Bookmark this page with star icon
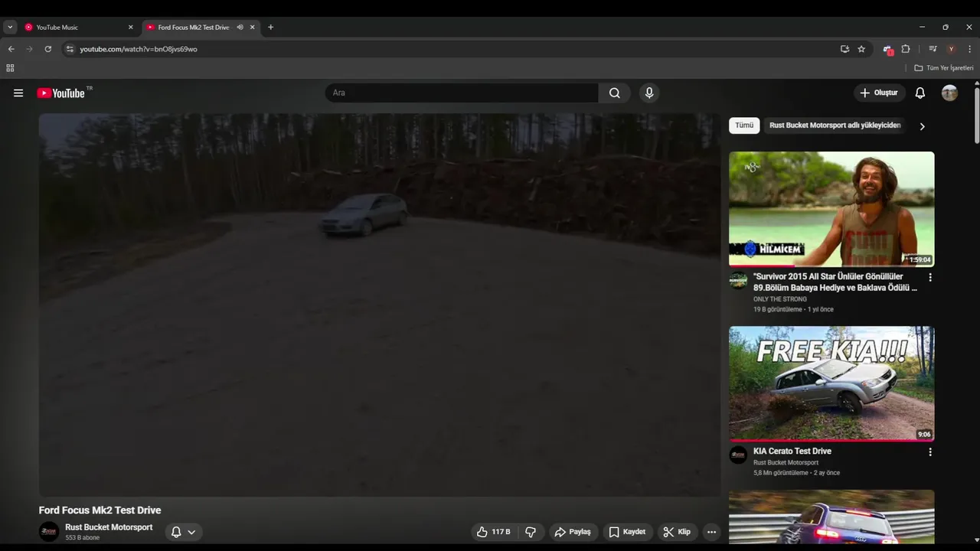 click(x=861, y=49)
